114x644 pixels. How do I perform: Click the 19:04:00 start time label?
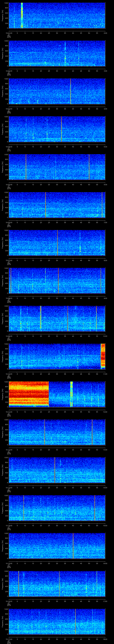click(9, 147)
